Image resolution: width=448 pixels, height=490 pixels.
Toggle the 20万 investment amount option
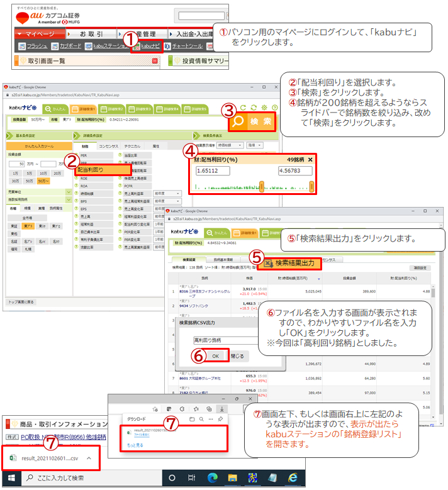coord(57,174)
